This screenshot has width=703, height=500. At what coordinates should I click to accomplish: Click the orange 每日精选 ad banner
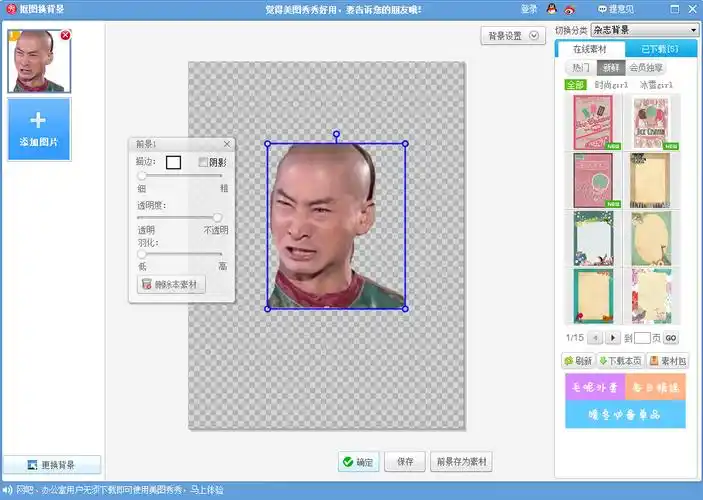[x=655, y=387]
